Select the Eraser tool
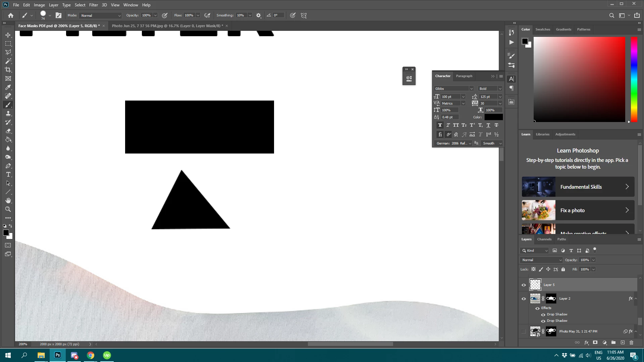The width and height of the screenshot is (644, 362). [8, 131]
